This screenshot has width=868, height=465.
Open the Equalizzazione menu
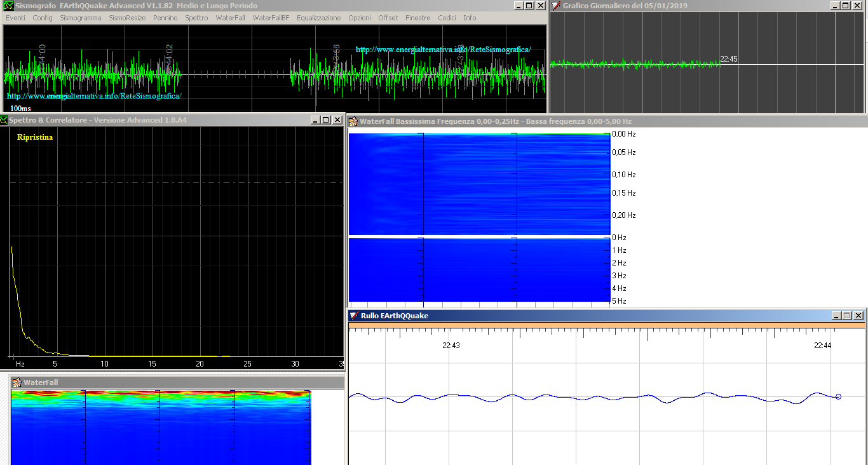click(x=318, y=18)
